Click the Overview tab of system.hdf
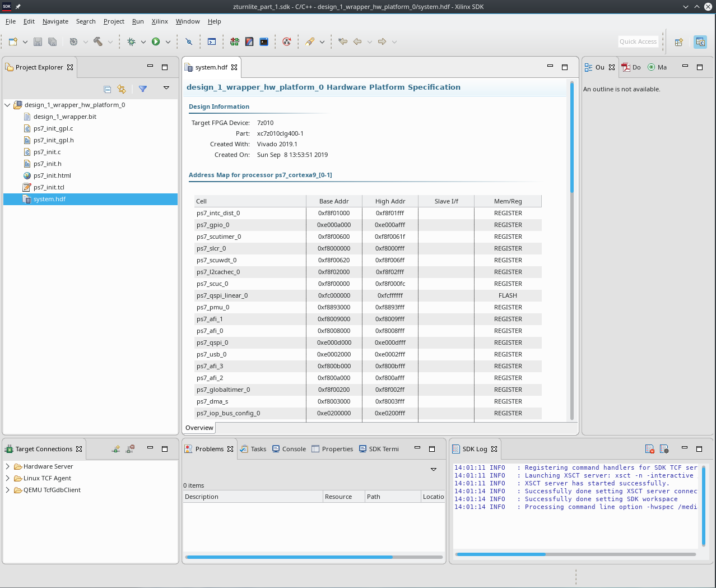 click(x=199, y=428)
